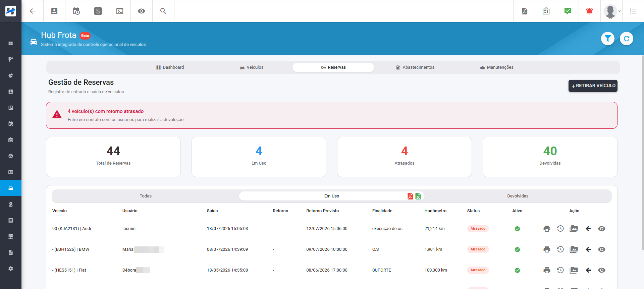Screen dimensions: 644x289
Task: Click the filter funnel icon in header
Action: pos(607,39)
